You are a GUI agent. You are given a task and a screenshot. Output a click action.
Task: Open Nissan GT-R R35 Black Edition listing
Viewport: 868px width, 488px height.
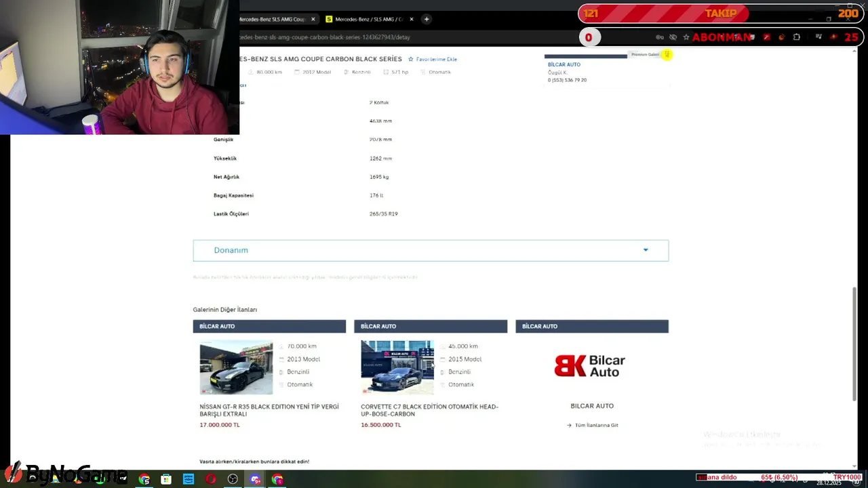pyautogui.click(x=269, y=410)
